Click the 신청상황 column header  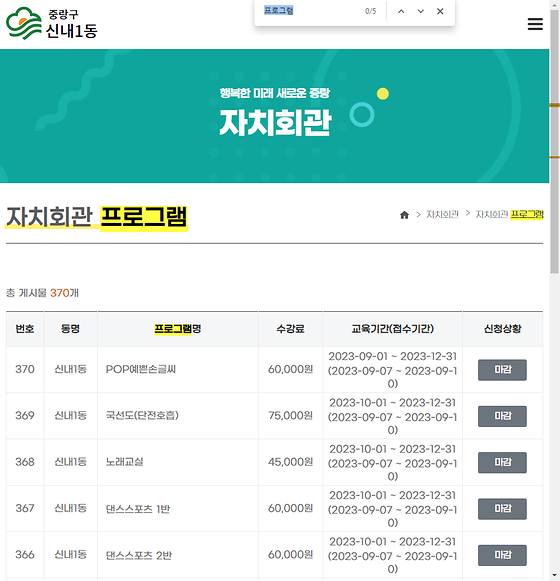[503, 329]
